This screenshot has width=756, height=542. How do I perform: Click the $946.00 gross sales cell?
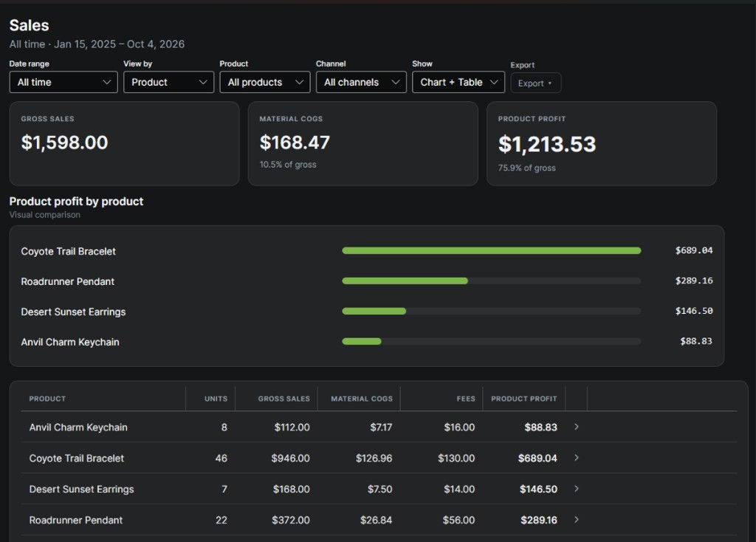tap(290, 458)
